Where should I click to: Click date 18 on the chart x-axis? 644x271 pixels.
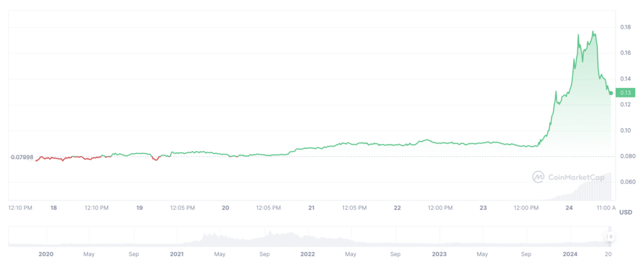point(54,207)
